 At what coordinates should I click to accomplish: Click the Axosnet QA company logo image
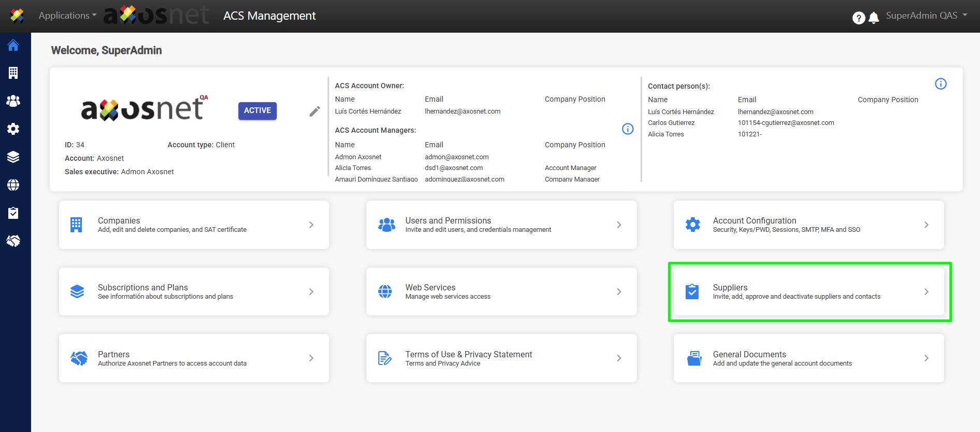click(144, 108)
